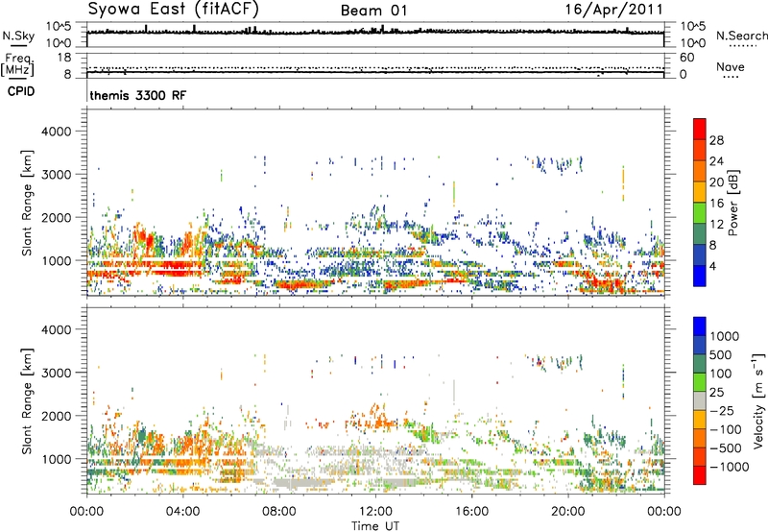The image size is (768, 532).
Task: Click the "-500" velocity colorbar label
Action: point(726,448)
